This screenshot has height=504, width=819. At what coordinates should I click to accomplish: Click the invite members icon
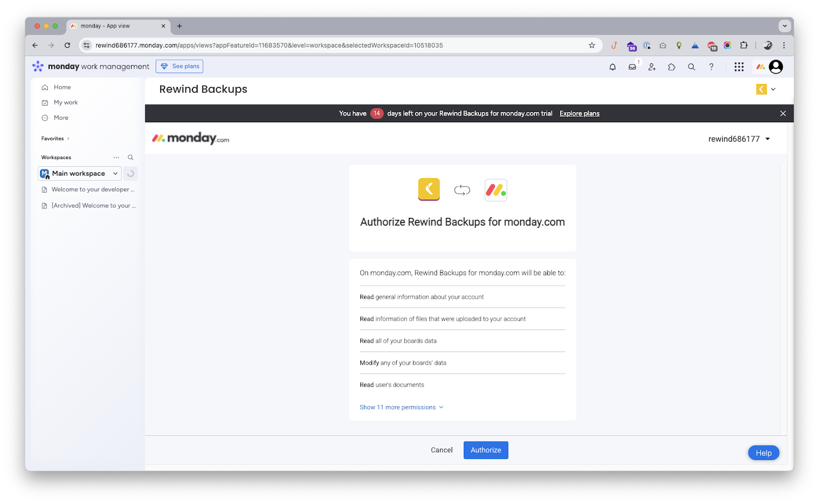pos(652,67)
